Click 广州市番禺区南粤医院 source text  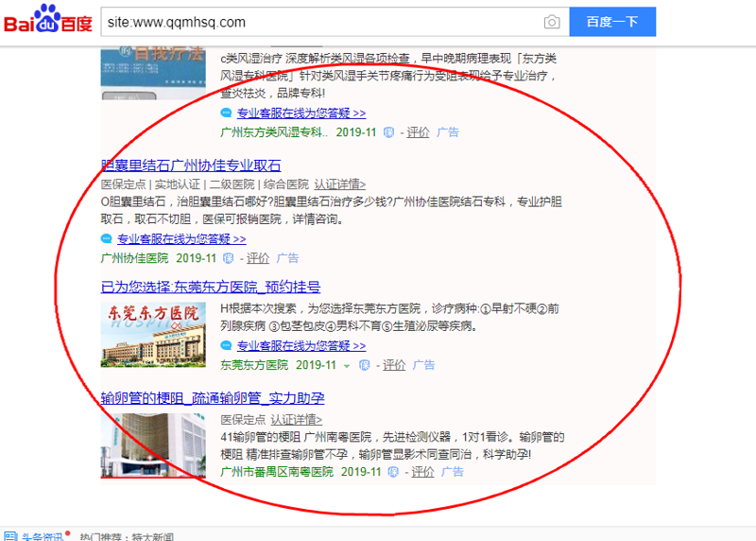coord(277,472)
